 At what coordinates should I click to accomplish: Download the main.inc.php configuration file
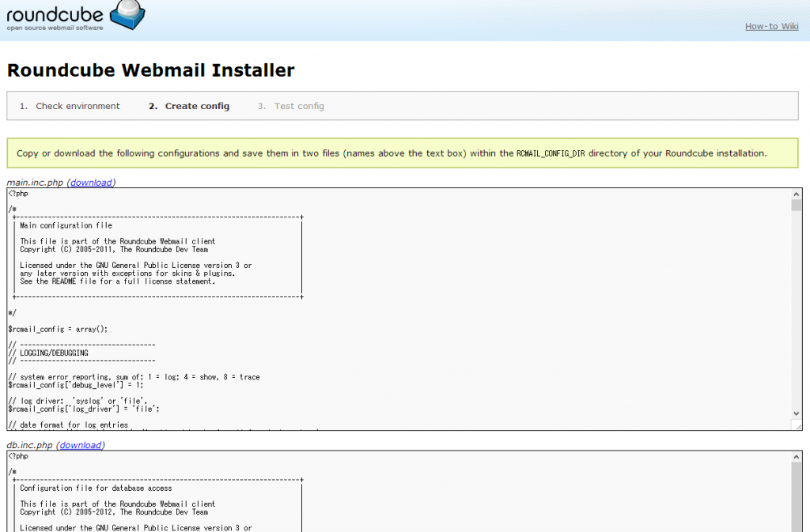click(x=91, y=182)
